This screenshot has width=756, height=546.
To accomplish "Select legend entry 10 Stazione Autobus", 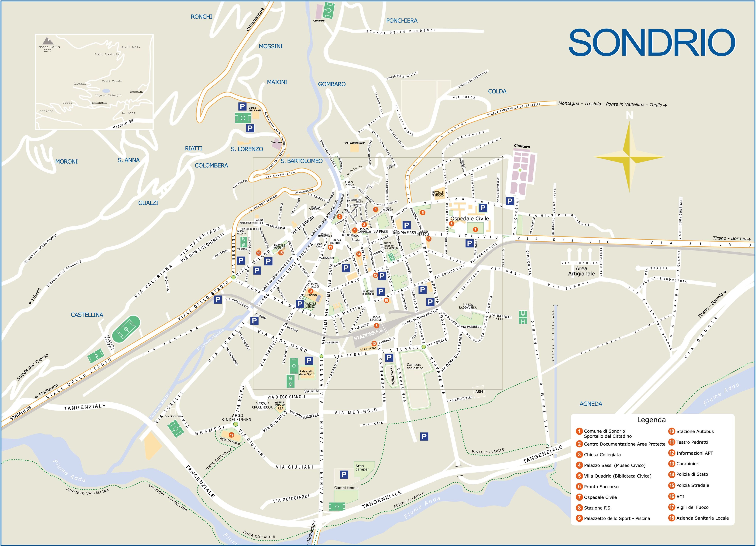I will click(695, 431).
